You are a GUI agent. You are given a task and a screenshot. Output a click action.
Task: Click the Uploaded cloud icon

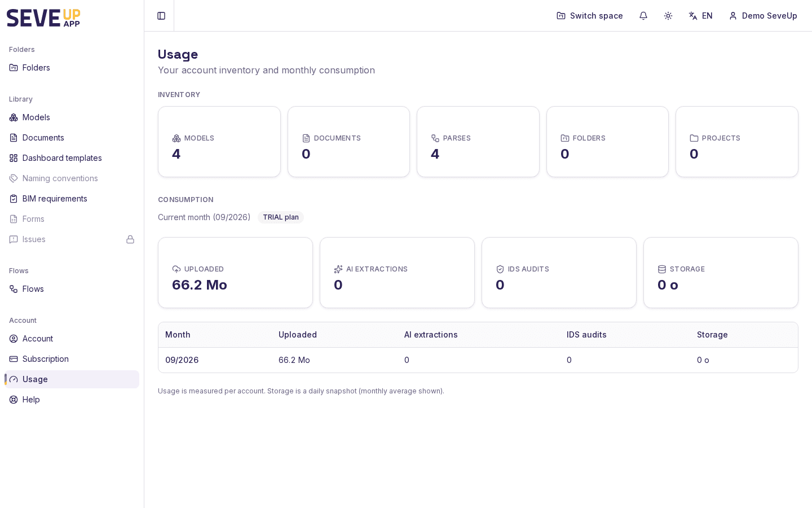pos(176,269)
